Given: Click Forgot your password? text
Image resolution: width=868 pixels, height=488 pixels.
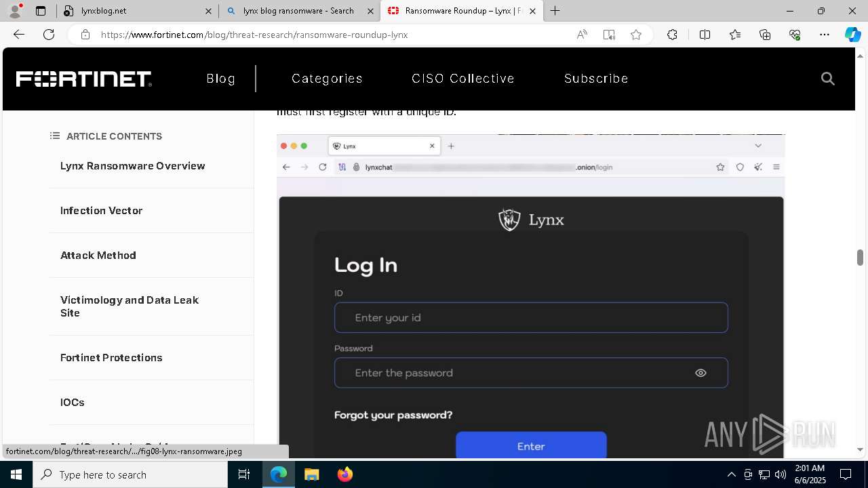Looking at the screenshot, I should [393, 415].
